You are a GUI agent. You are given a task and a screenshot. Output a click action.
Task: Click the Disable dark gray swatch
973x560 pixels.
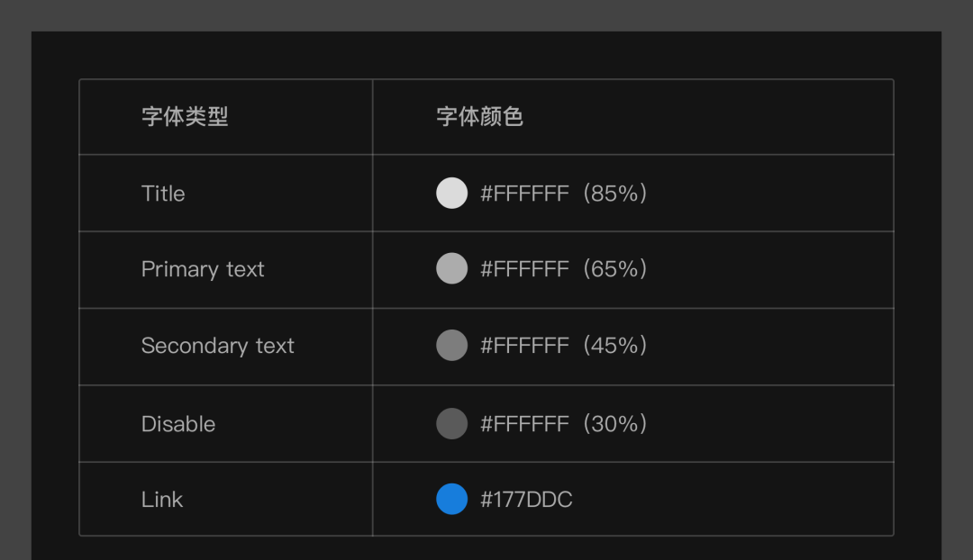pos(451,423)
